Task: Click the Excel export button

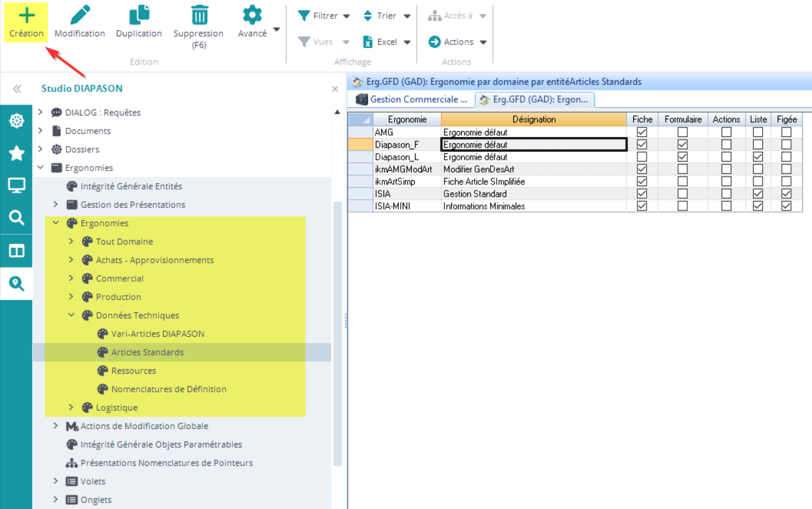Action: (386, 42)
